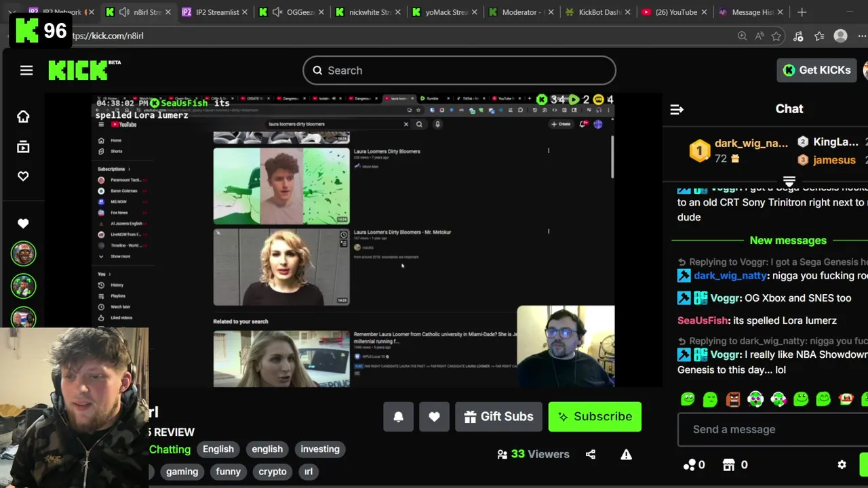Go to Kick home via sidebar house icon
The image size is (868, 488).
pos(23,117)
